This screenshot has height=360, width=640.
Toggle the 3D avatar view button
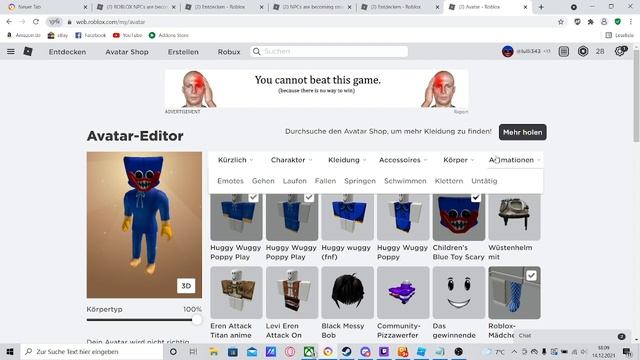pos(186,286)
